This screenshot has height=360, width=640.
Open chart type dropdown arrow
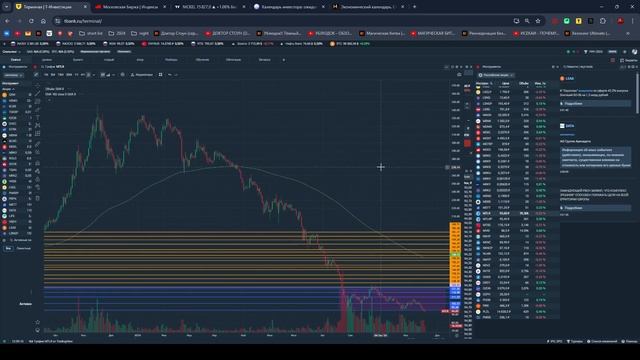113,75
